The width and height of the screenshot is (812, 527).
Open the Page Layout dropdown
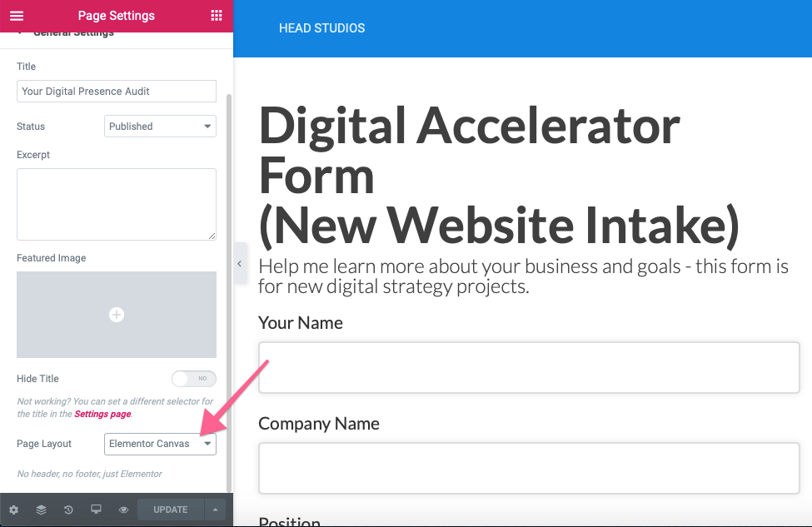(160, 444)
